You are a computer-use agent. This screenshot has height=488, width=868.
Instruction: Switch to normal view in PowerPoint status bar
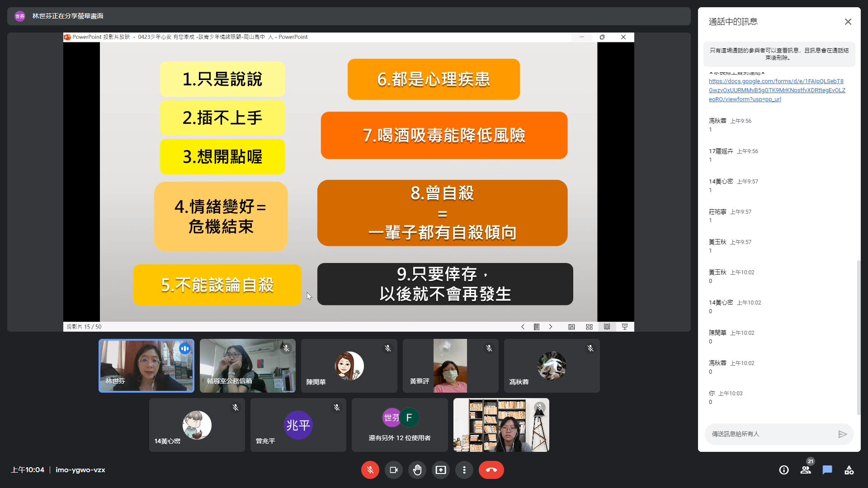point(571,327)
